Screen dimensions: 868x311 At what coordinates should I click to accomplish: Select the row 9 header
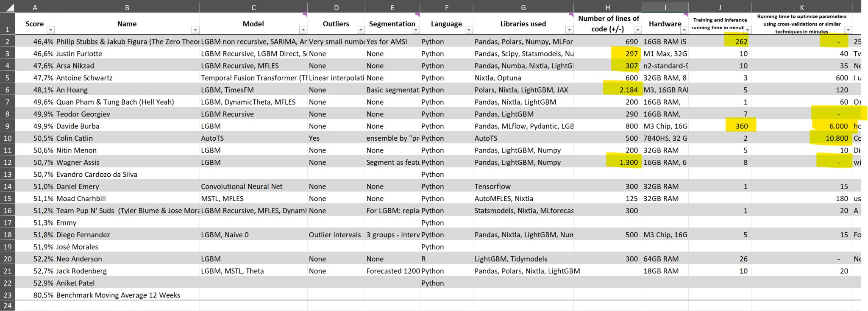7,126
